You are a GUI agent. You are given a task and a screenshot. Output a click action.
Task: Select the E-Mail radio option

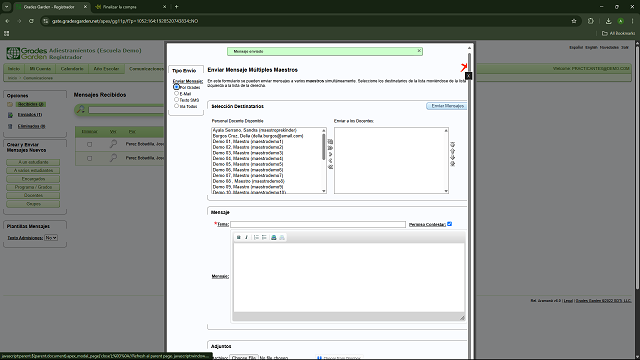(176, 93)
